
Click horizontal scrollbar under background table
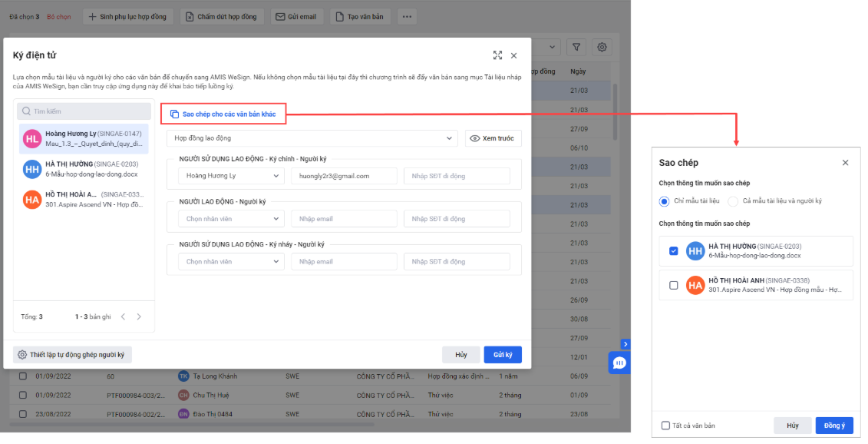[192, 425]
